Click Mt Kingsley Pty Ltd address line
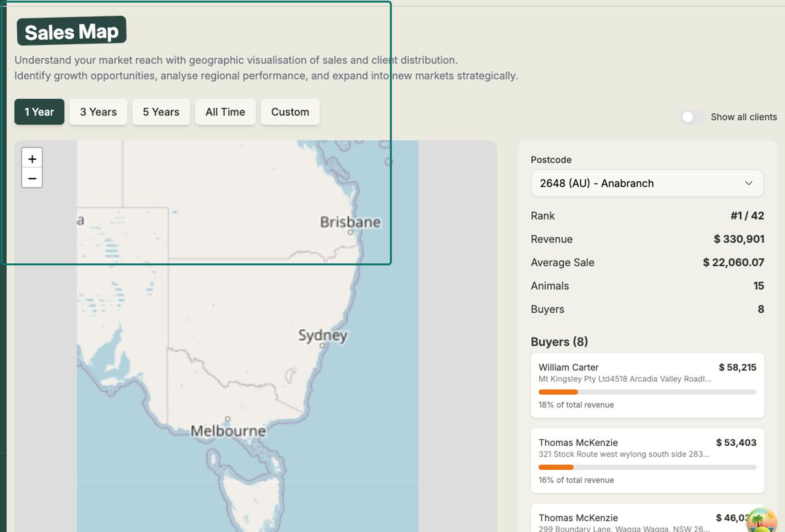This screenshot has width=785, height=532. [x=625, y=379]
